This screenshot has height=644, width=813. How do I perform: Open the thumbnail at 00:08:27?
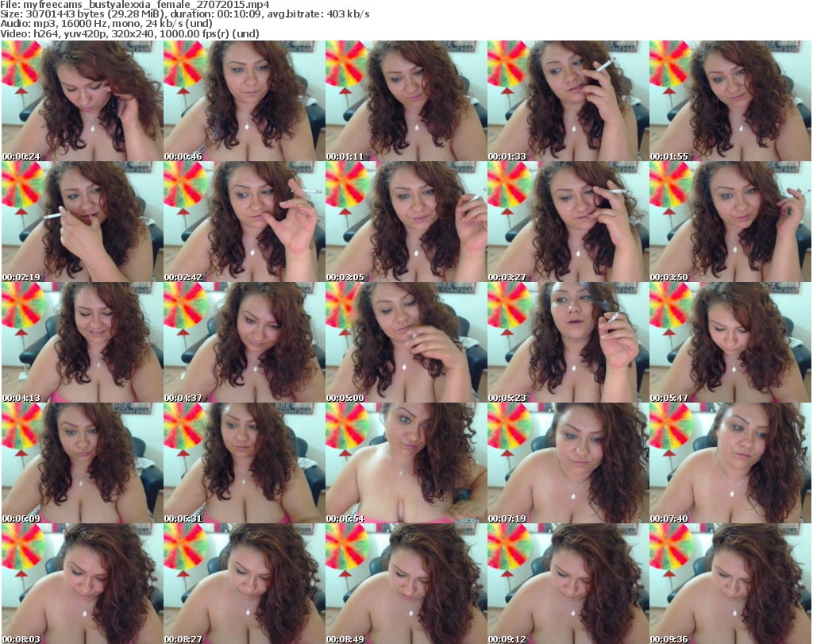click(x=245, y=584)
